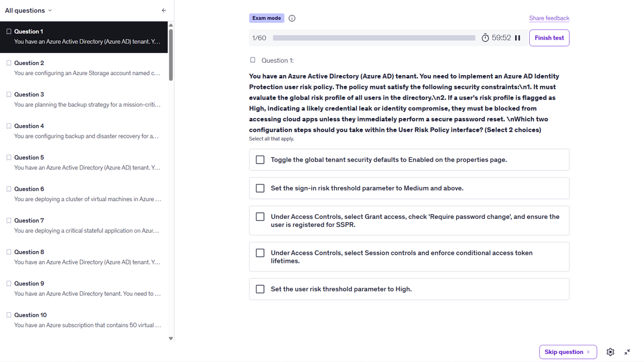The height and width of the screenshot is (362, 644).
Task: Open the Exam mode info icon
Action: pyautogui.click(x=292, y=18)
